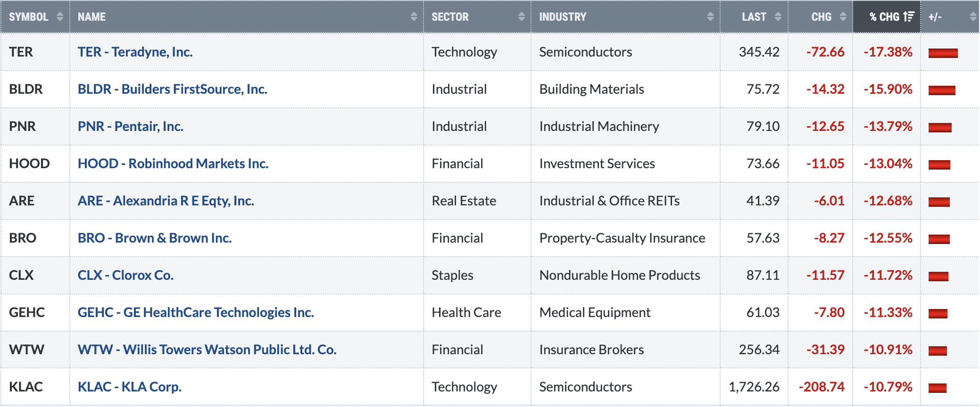
Task: Click the +/- column sort arrows
Action: pos(972,17)
